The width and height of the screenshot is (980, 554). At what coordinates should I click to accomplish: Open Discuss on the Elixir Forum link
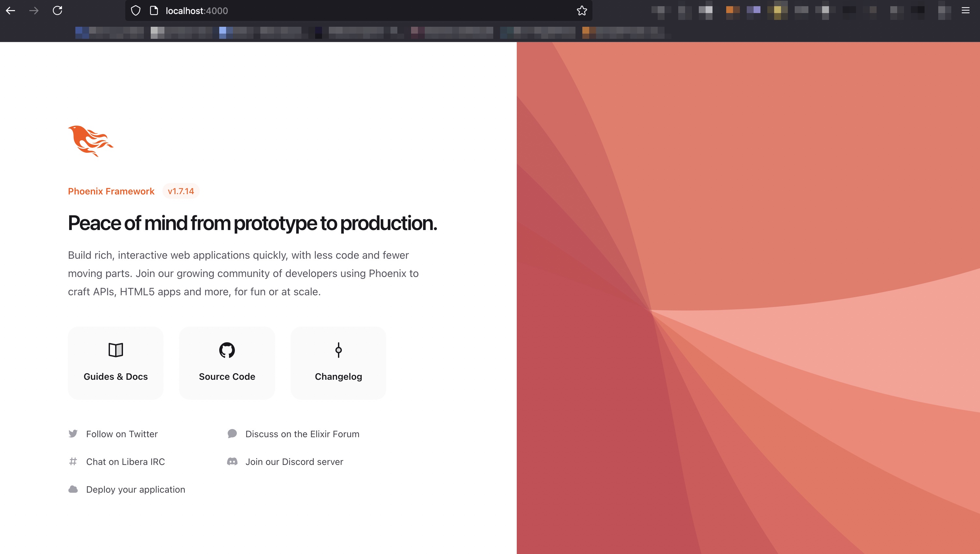[293, 434]
